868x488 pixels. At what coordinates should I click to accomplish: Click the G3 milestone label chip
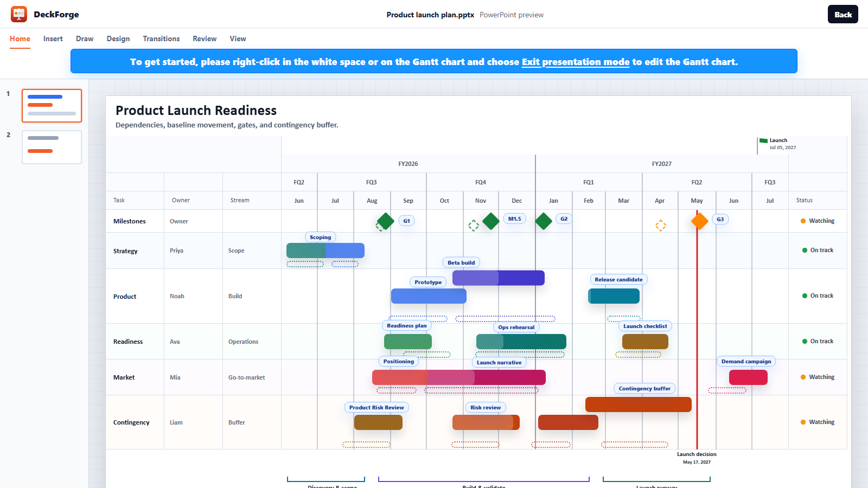pos(720,219)
